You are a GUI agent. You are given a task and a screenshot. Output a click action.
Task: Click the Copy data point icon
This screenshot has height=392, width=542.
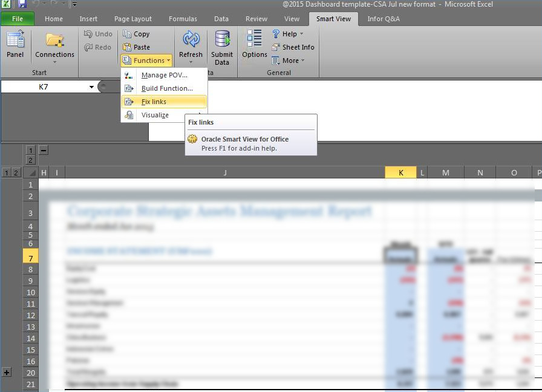[x=127, y=34]
